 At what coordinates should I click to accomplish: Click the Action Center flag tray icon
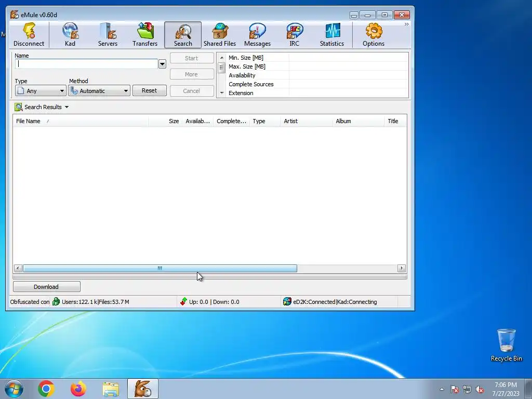pos(454,390)
